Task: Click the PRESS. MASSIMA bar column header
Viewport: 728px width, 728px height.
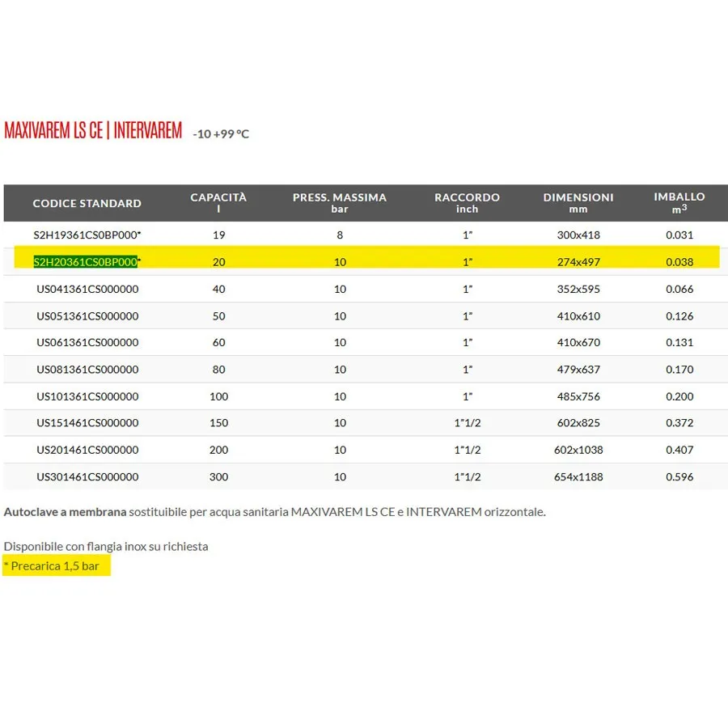Action: (340, 203)
